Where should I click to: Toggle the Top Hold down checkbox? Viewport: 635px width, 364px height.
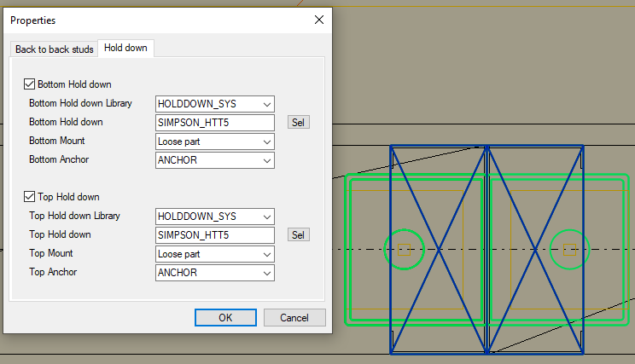point(30,197)
